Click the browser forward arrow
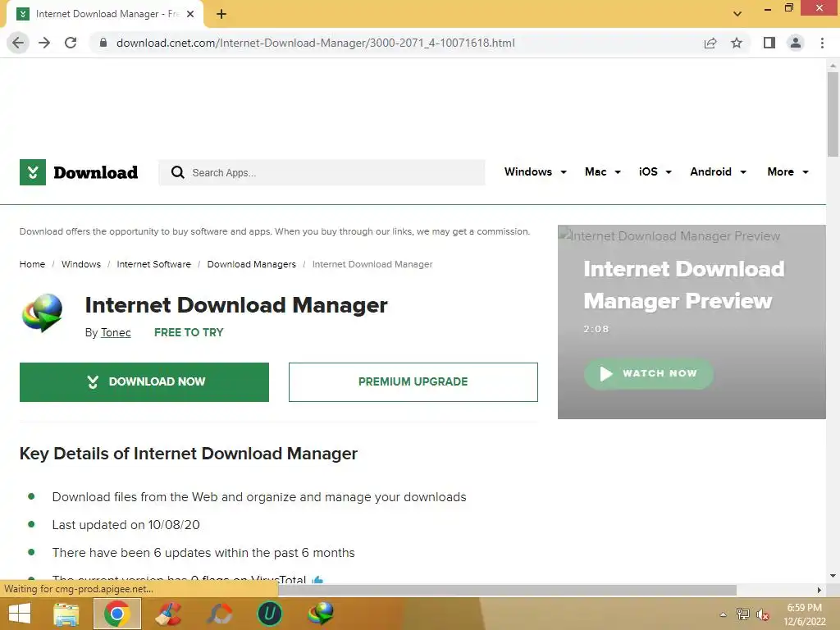The width and height of the screenshot is (840, 630). coord(44,43)
